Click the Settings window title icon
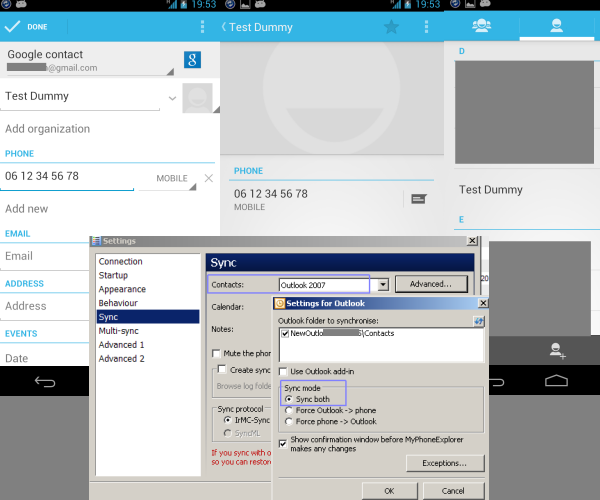Screen dimensions: 600x500 click(x=96, y=241)
